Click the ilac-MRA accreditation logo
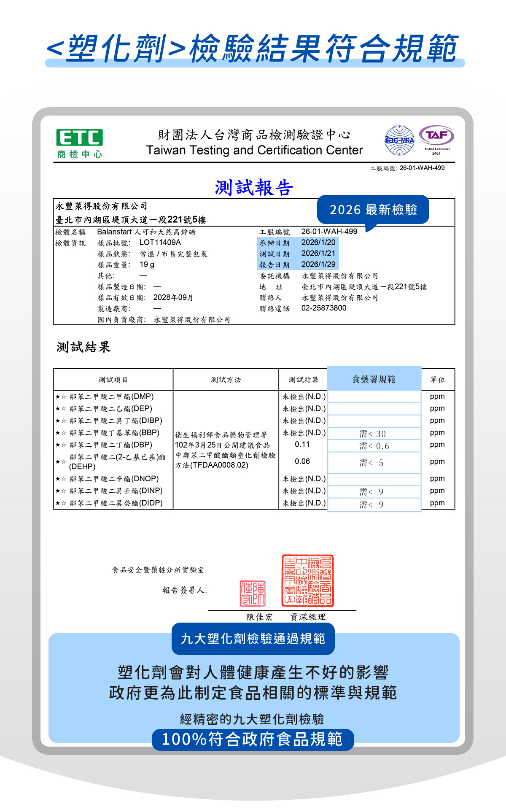Viewport: 506px width, 812px height. click(399, 140)
